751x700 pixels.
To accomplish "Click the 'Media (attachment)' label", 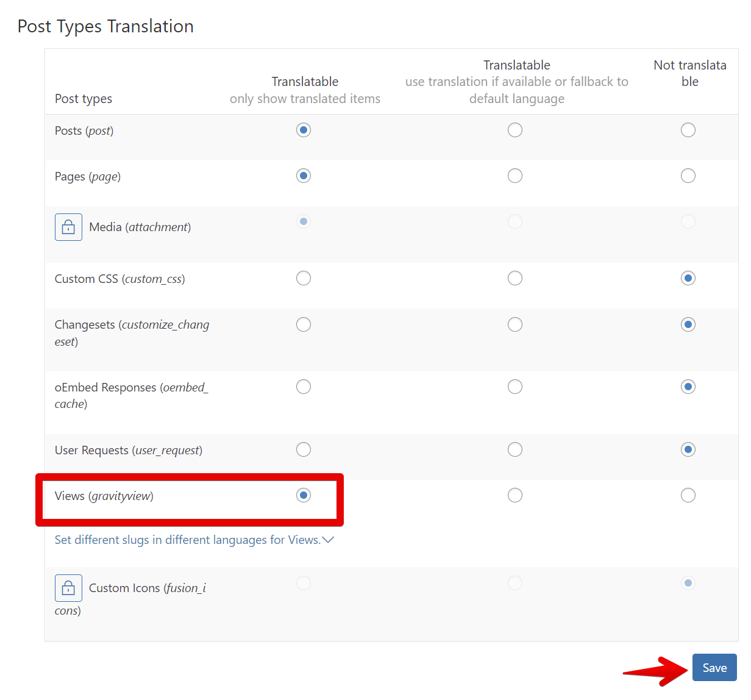I will (140, 227).
